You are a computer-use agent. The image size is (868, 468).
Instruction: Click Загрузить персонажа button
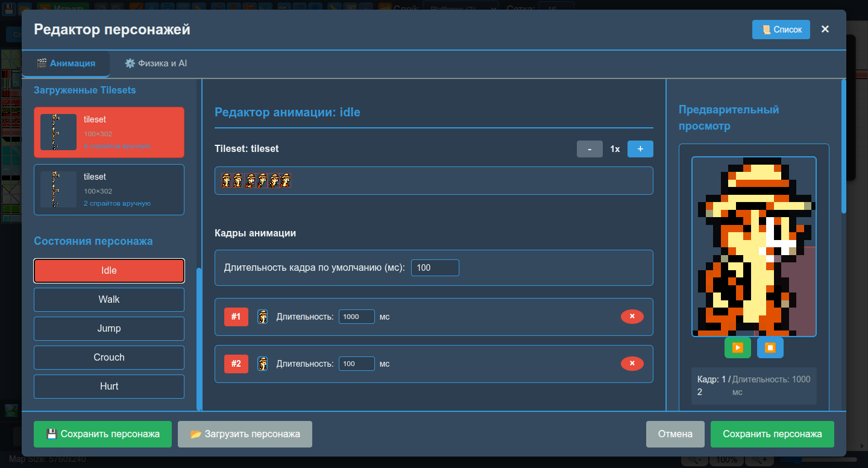(245, 434)
